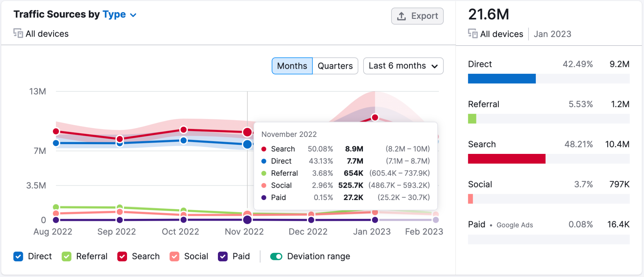The width and height of the screenshot is (644, 277).
Task: Click the 13M y-axis label
Action: [38, 91]
